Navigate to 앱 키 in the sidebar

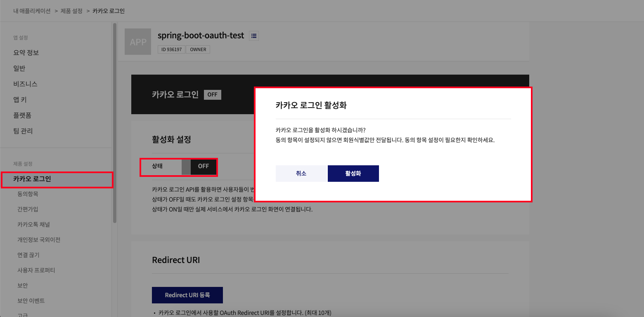20,100
